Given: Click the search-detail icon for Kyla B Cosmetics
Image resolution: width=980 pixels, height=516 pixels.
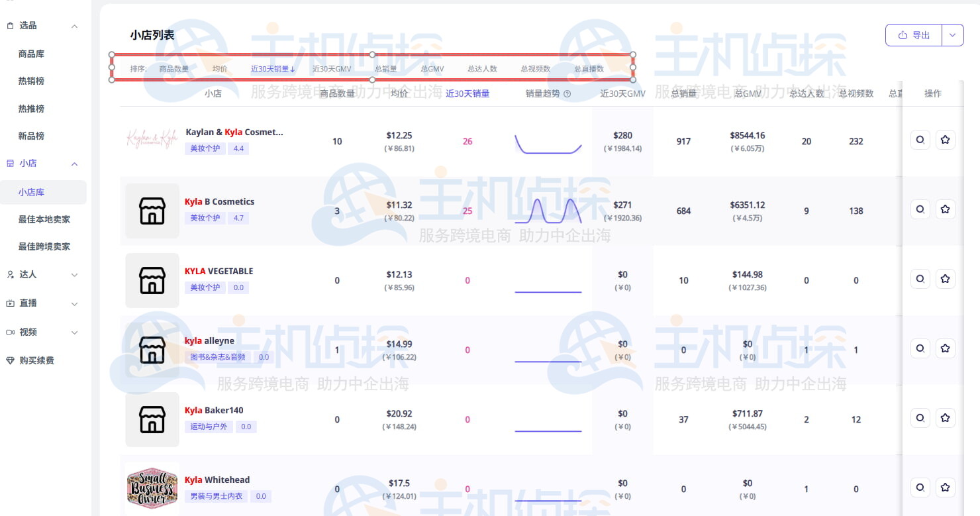Looking at the screenshot, I should tap(920, 209).
